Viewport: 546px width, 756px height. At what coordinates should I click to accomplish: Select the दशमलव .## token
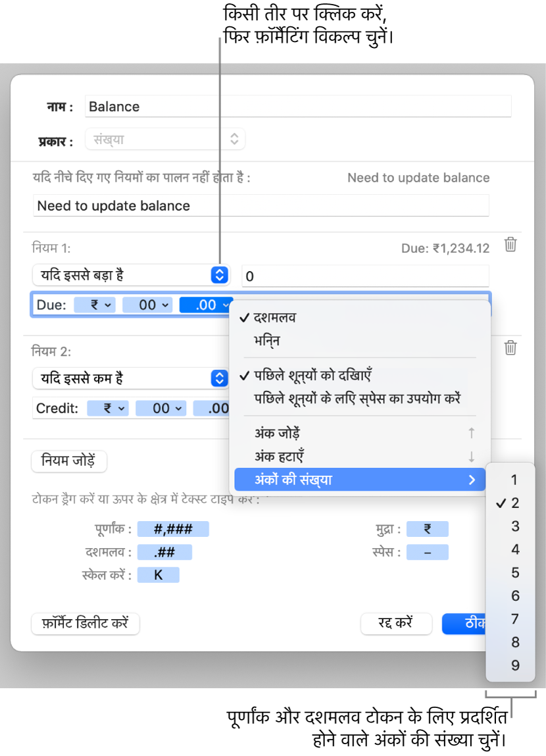164,552
